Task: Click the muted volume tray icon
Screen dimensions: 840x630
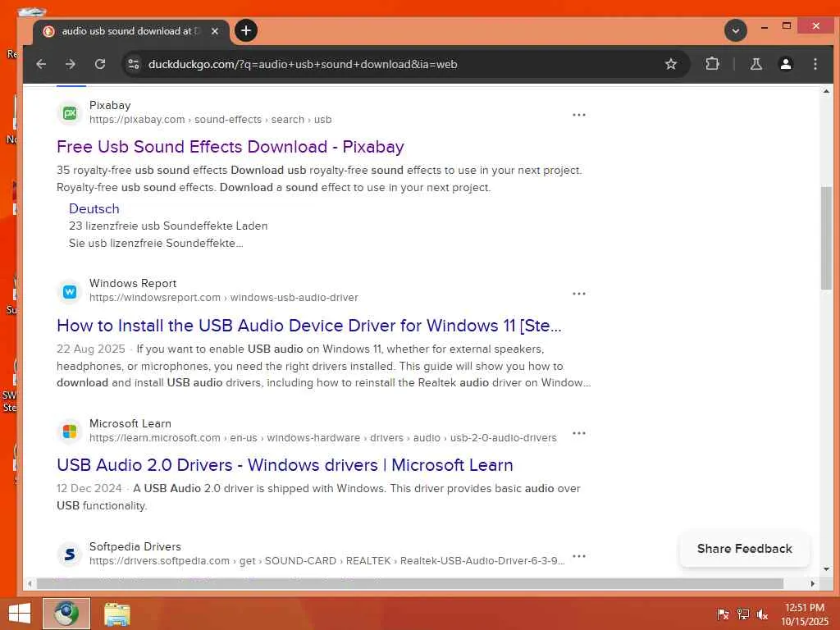Action: 763,614
